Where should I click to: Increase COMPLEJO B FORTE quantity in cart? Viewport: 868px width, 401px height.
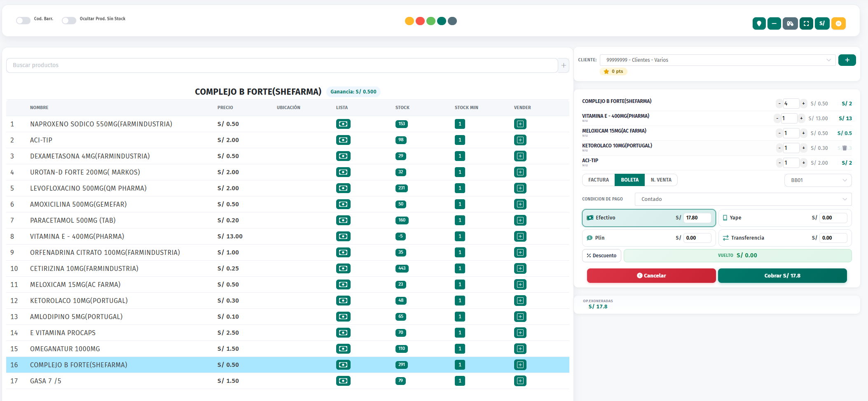pos(803,104)
